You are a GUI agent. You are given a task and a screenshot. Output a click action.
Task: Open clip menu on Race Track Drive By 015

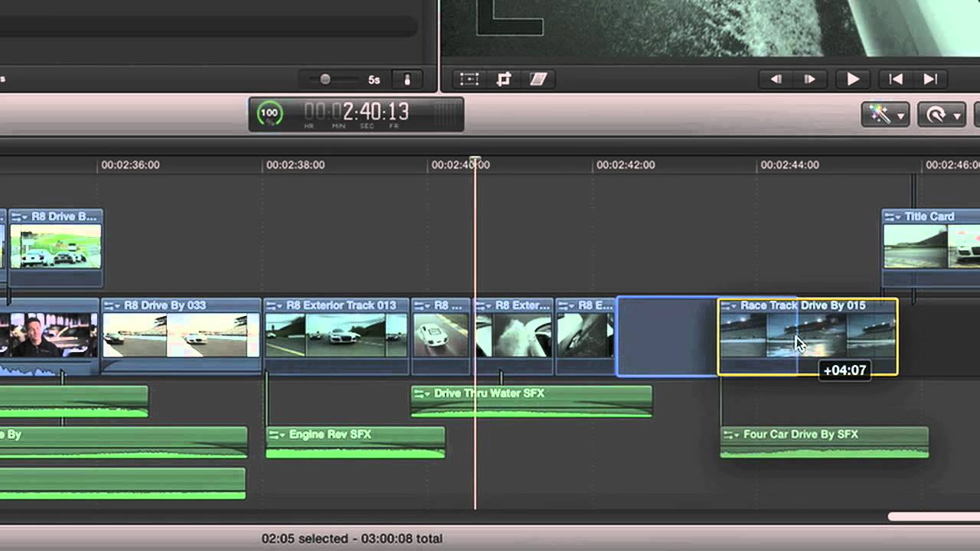(730, 305)
